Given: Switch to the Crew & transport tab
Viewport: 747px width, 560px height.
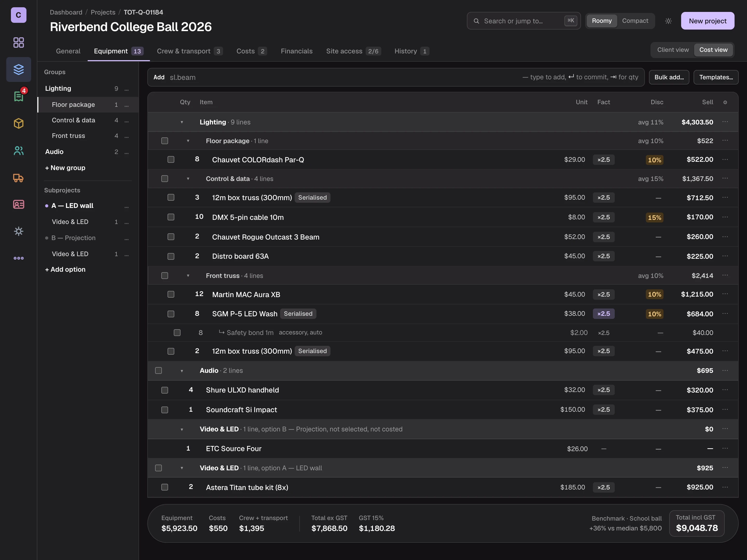Looking at the screenshot, I should click(x=189, y=51).
